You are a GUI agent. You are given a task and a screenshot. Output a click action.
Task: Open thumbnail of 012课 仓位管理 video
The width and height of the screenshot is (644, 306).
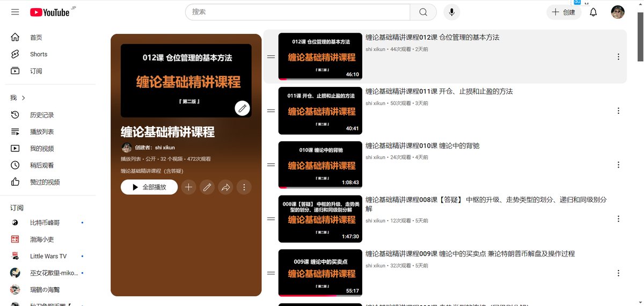click(x=320, y=56)
